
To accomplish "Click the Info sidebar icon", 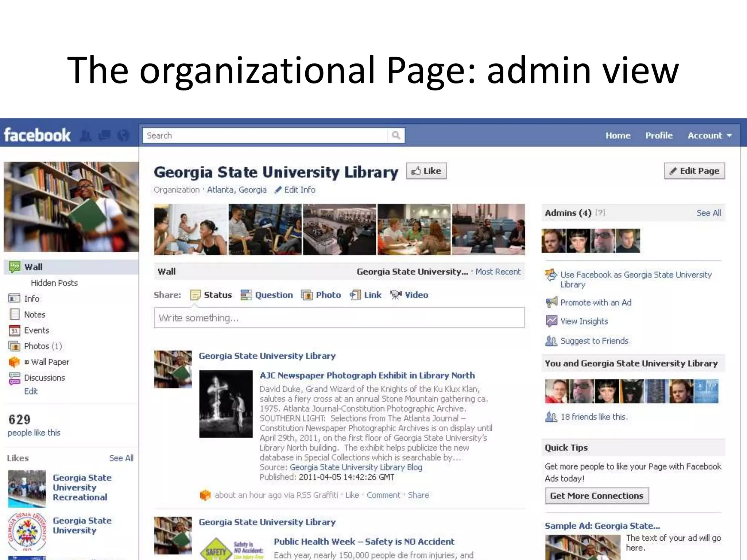I will [14, 298].
